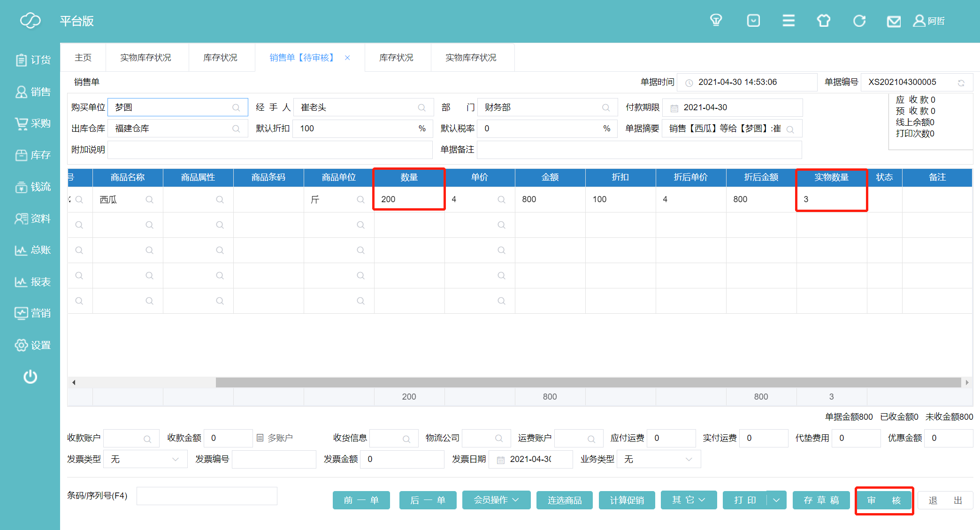Click the horizontal scrollbar of the table
This screenshot has width=980, height=530.
(x=588, y=383)
